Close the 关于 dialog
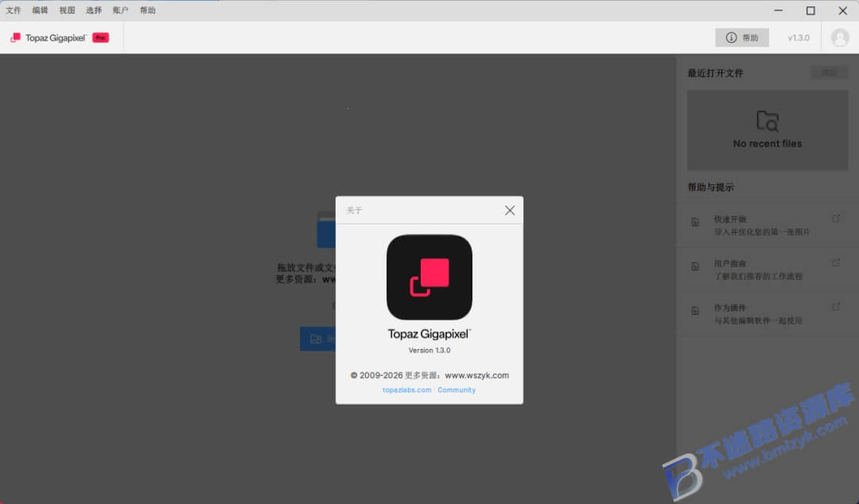This screenshot has width=859, height=504. (510, 211)
